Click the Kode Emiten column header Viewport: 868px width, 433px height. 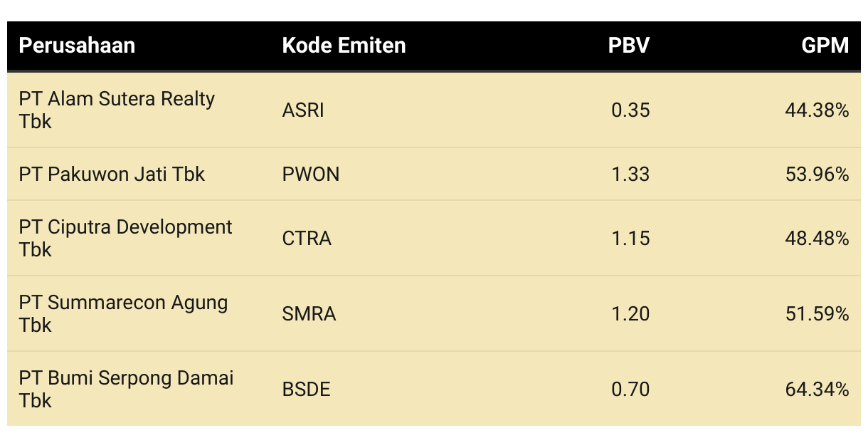(344, 46)
